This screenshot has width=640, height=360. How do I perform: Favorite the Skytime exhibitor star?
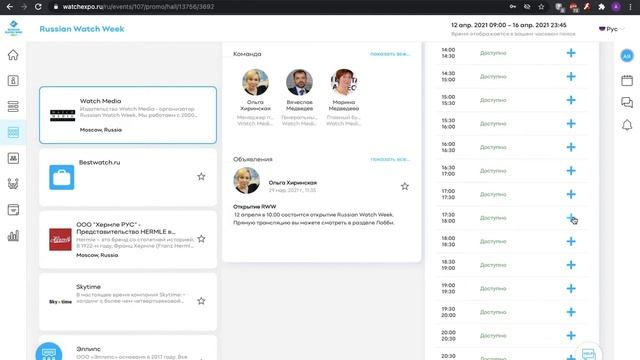[201, 301]
